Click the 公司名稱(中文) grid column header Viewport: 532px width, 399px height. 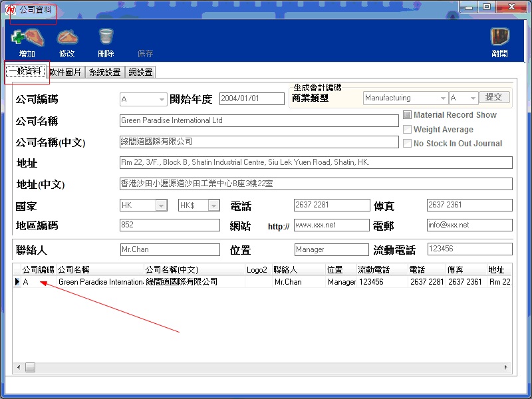194,270
